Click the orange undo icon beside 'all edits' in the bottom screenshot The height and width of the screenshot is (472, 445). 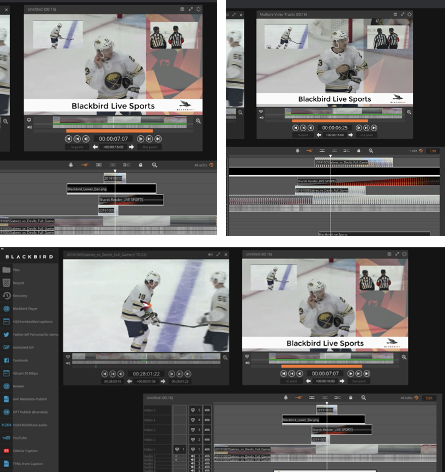point(416,398)
